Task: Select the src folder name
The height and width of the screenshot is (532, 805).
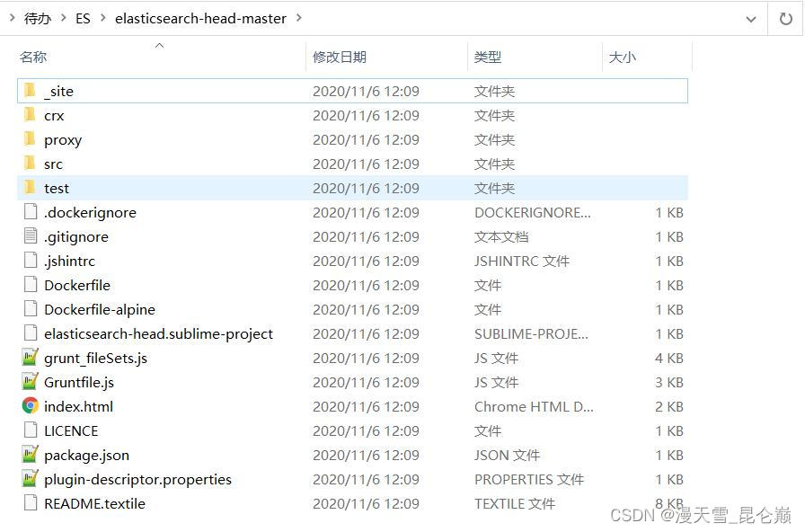Action: click(53, 164)
